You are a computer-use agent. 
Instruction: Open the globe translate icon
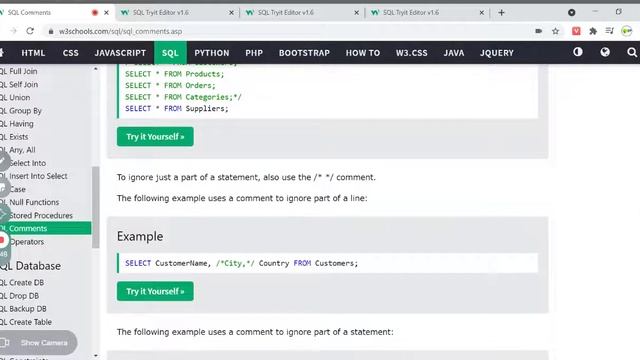(605, 52)
